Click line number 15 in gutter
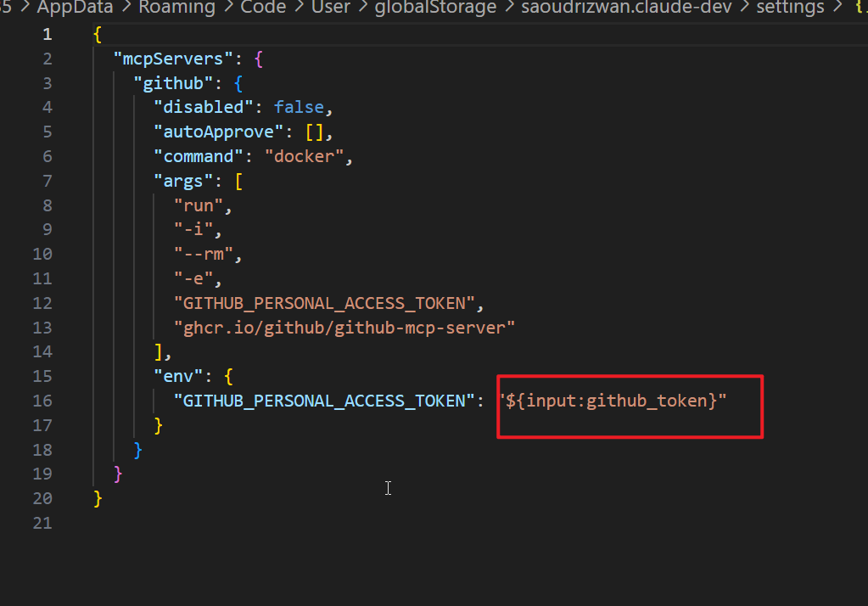868x606 pixels. (x=42, y=376)
